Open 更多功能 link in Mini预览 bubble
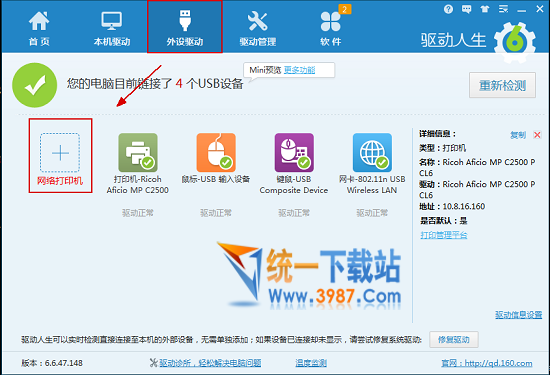This screenshot has height=375, width=550. pos(299,70)
